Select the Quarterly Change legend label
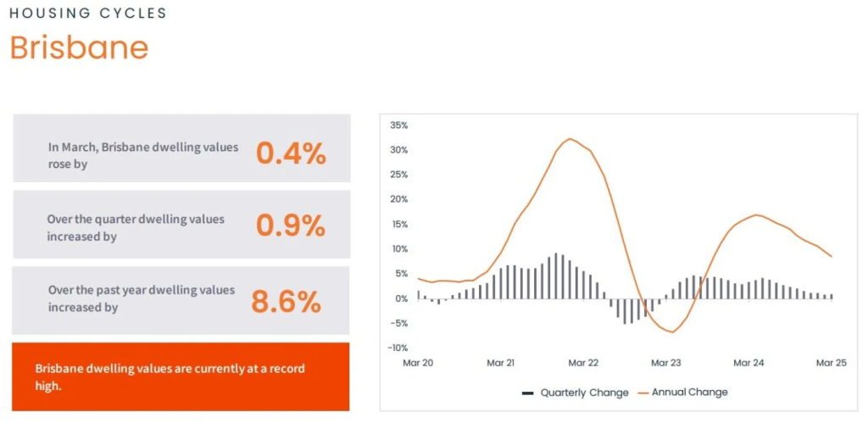This screenshot has height=429, width=868. point(585,393)
